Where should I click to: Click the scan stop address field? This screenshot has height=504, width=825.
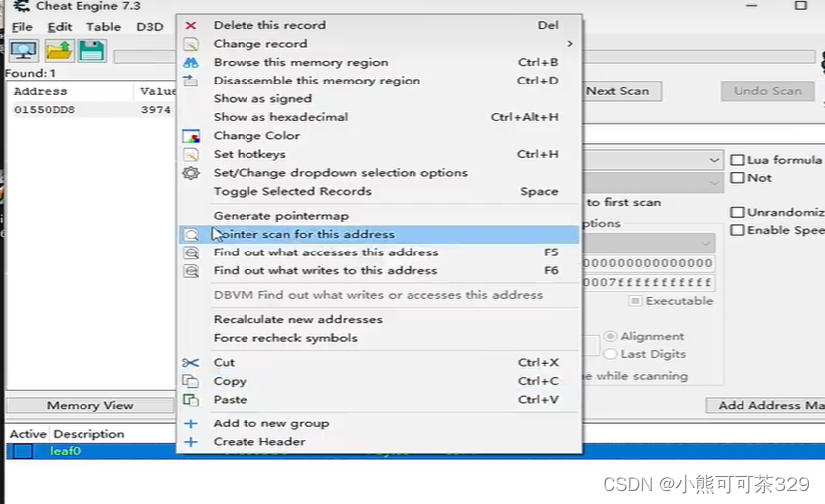(648, 283)
